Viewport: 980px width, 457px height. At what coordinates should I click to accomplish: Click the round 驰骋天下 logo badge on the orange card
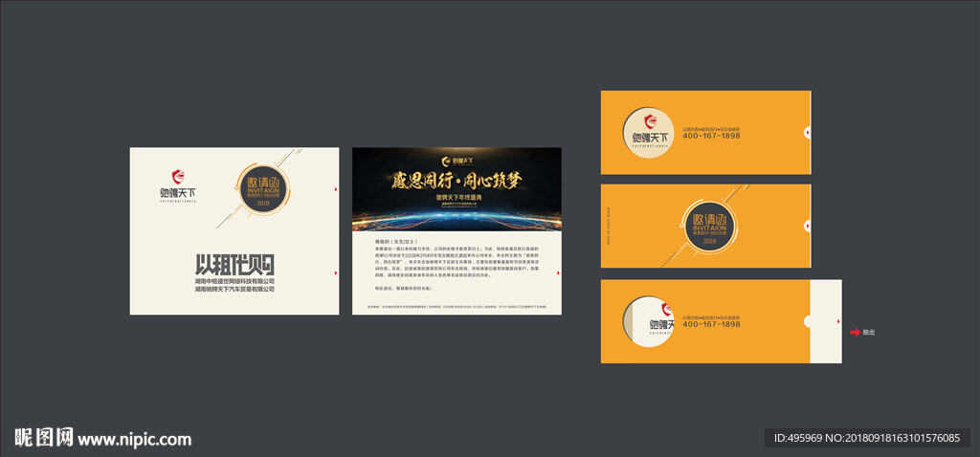[650, 132]
